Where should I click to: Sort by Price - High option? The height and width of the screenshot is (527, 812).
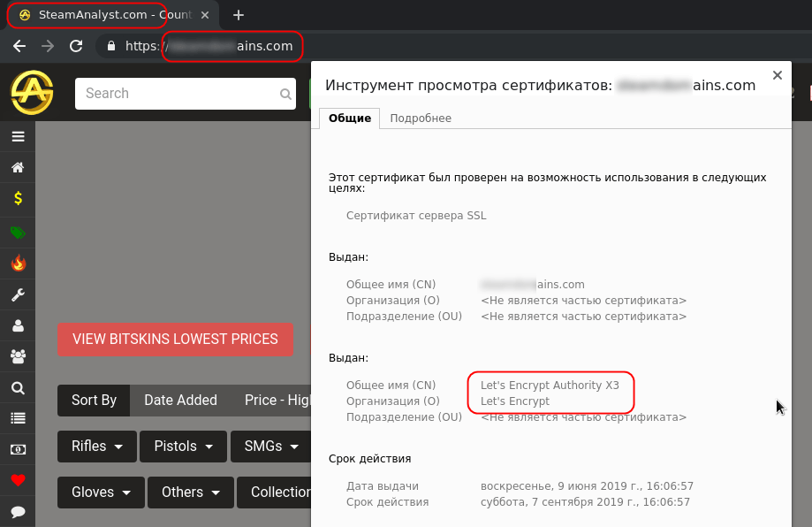(277, 400)
